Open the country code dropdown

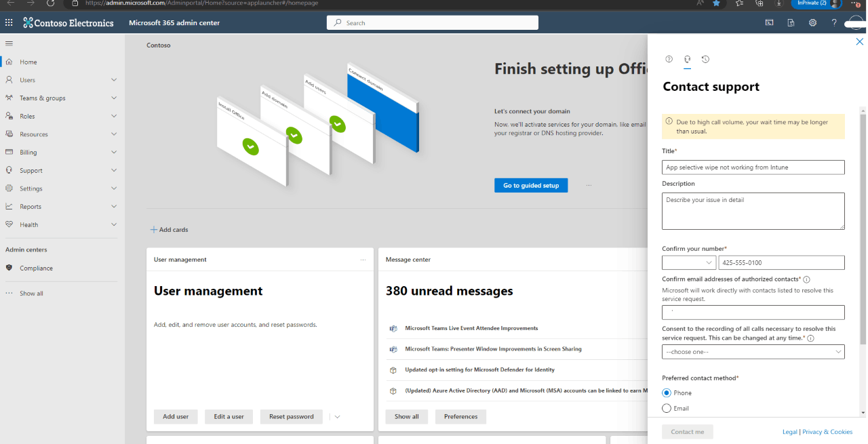(x=689, y=262)
